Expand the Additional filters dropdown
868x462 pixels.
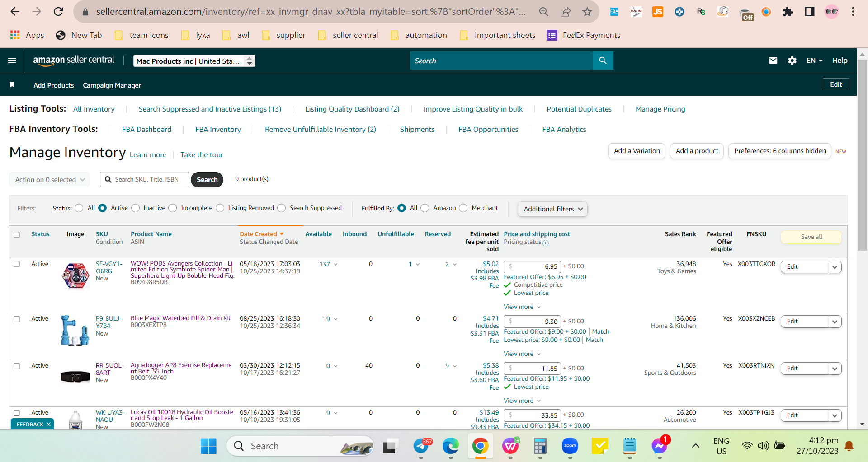[x=552, y=209]
